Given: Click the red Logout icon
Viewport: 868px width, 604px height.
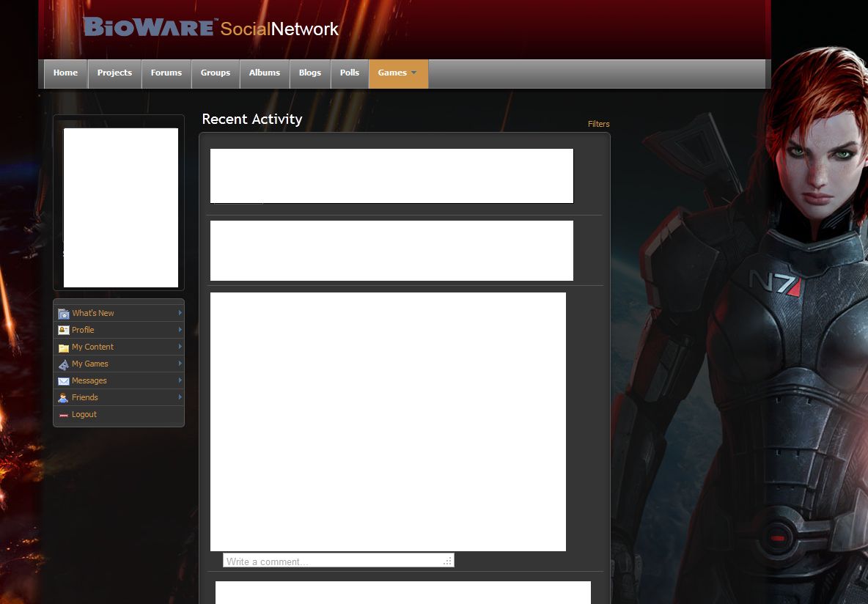Looking at the screenshot, I should [64, 415].
